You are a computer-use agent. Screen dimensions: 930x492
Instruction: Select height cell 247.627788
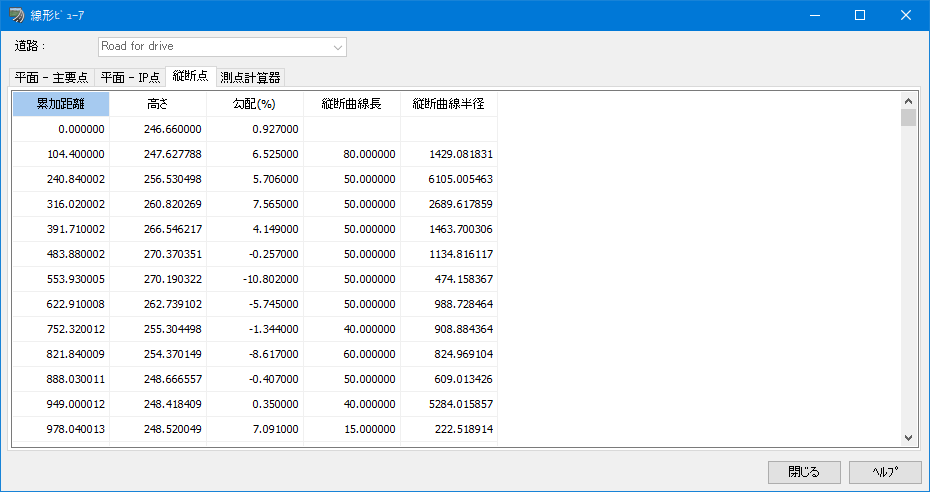tap(158, 154)
